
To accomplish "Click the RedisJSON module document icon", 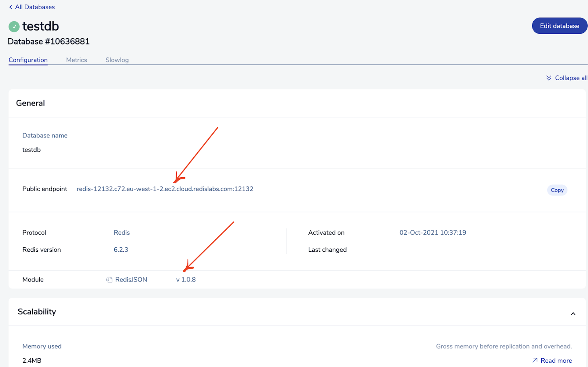I will click(109, 280).
